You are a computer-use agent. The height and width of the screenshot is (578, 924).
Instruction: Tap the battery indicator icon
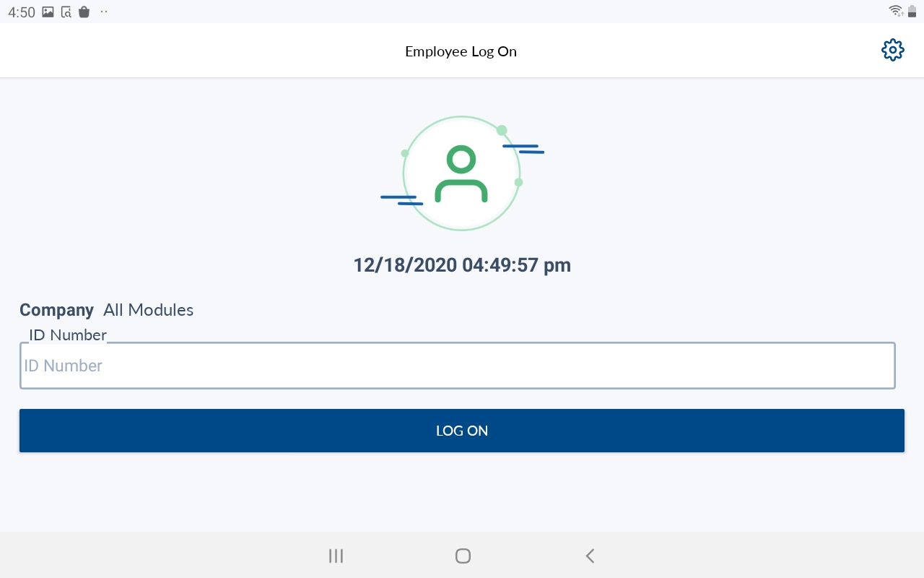click(912, 11)
